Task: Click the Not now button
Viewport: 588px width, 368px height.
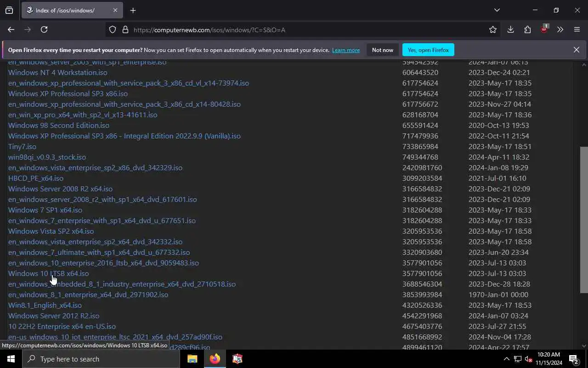Action: pos(383,50)
